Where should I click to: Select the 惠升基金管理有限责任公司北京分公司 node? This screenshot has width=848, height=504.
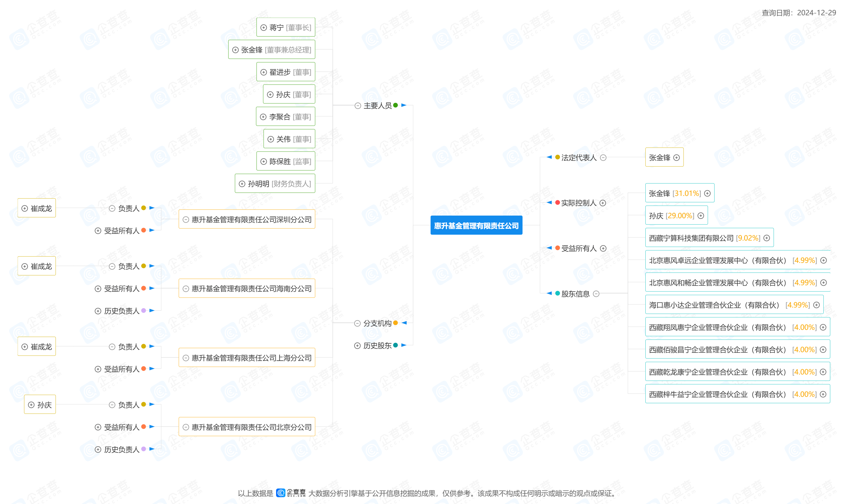[x=251, y=427]
